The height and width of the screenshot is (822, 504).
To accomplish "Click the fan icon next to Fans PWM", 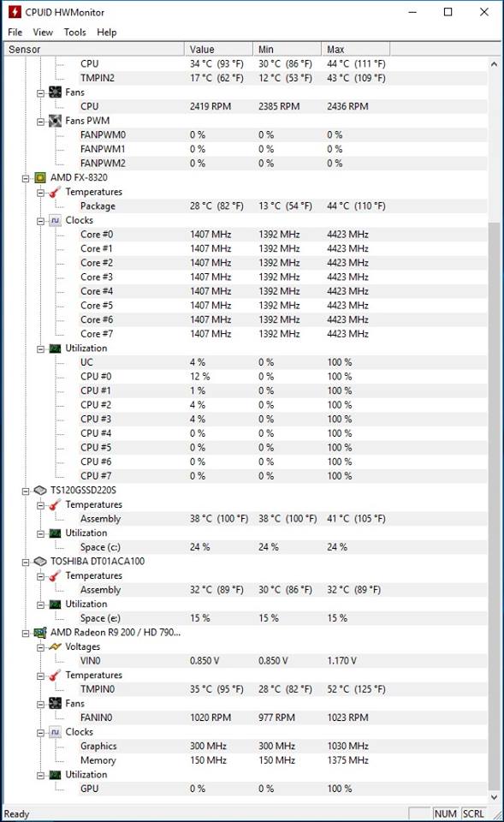I will 55,121.
